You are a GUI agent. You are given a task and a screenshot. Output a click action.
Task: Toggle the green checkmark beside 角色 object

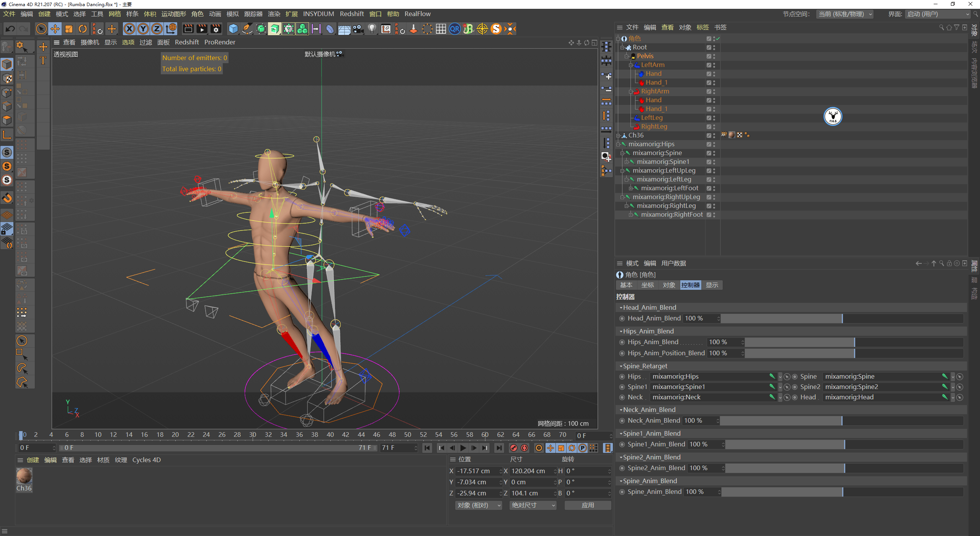click(x=718, y=38)
